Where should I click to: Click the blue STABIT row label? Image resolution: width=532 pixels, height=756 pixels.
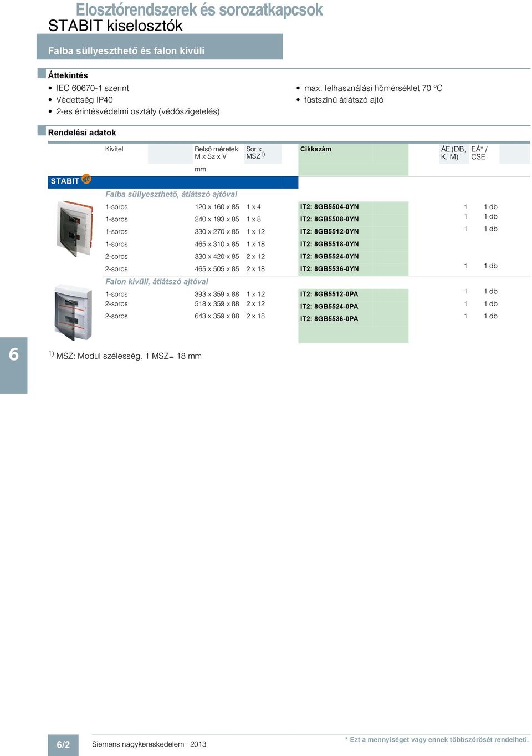pos(65,181)
